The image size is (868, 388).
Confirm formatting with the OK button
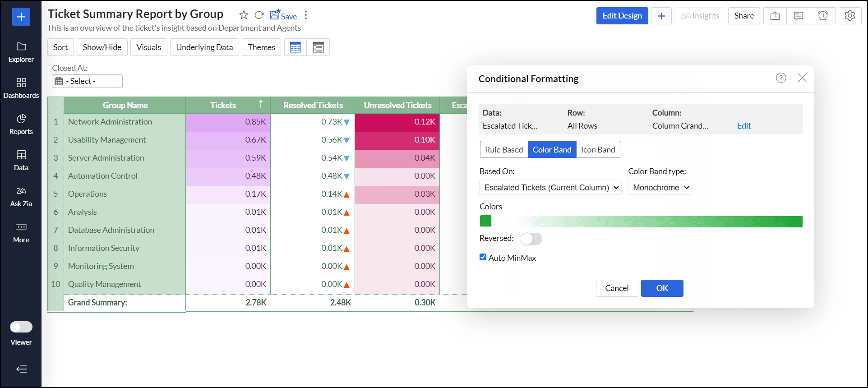click(662, 288)
